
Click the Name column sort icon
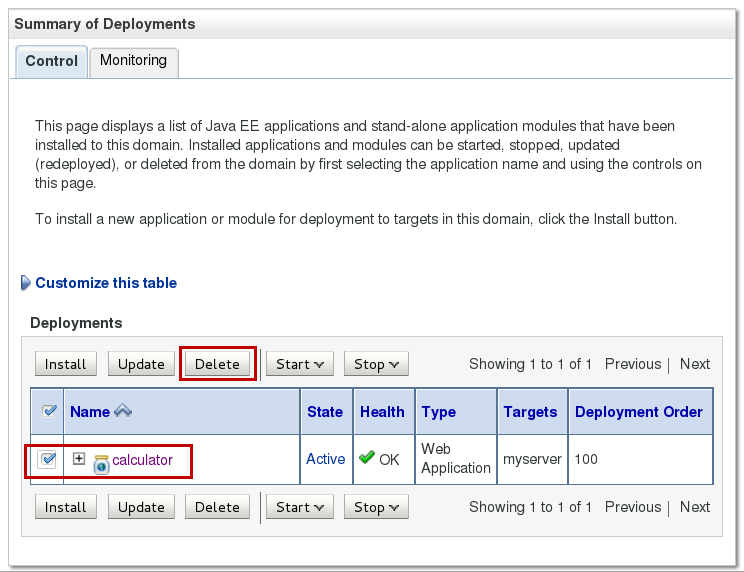coord(124,411)
